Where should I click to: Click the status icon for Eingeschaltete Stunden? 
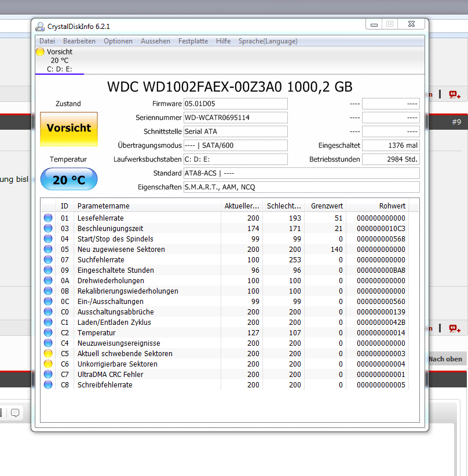(x=48, y=270)
